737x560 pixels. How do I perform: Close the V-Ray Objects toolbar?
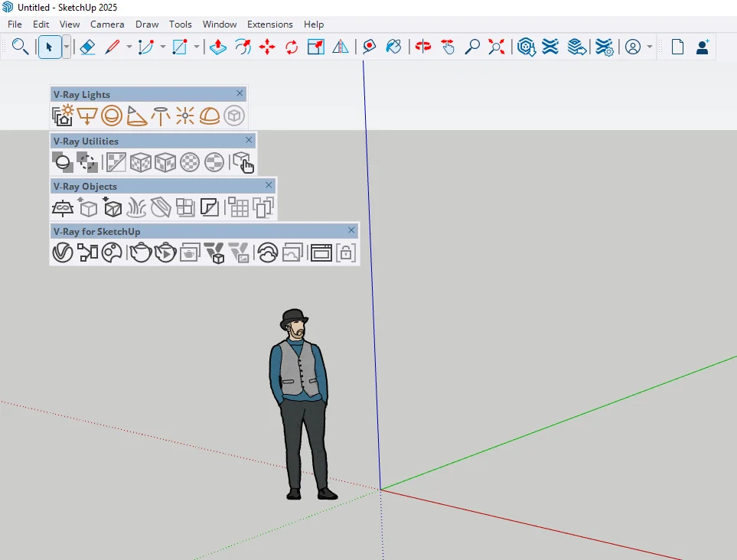pos(269,185)
